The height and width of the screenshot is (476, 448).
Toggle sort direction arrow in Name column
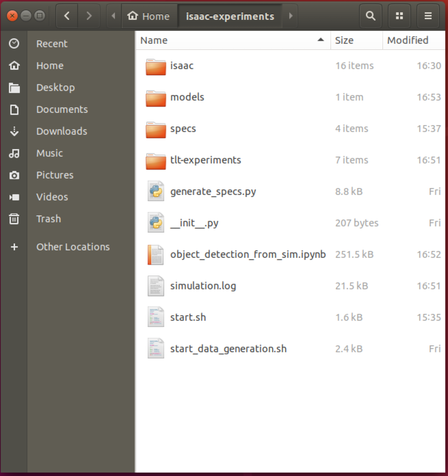320,40
